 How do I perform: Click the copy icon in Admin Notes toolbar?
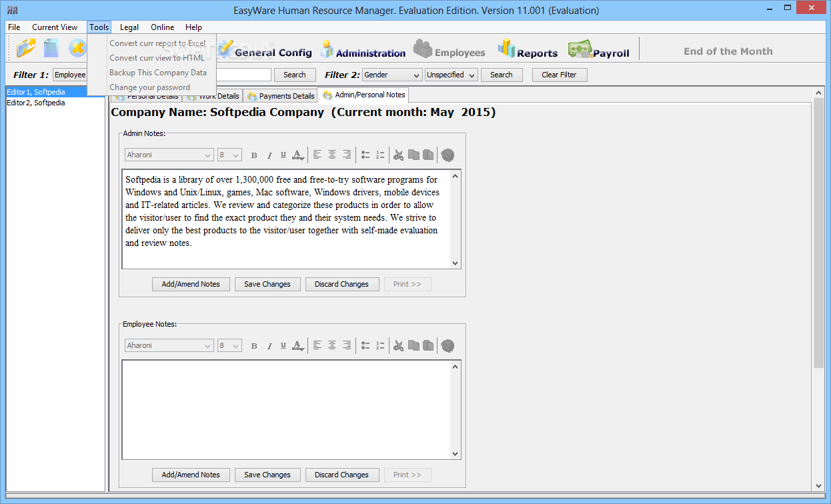point(413,155)
